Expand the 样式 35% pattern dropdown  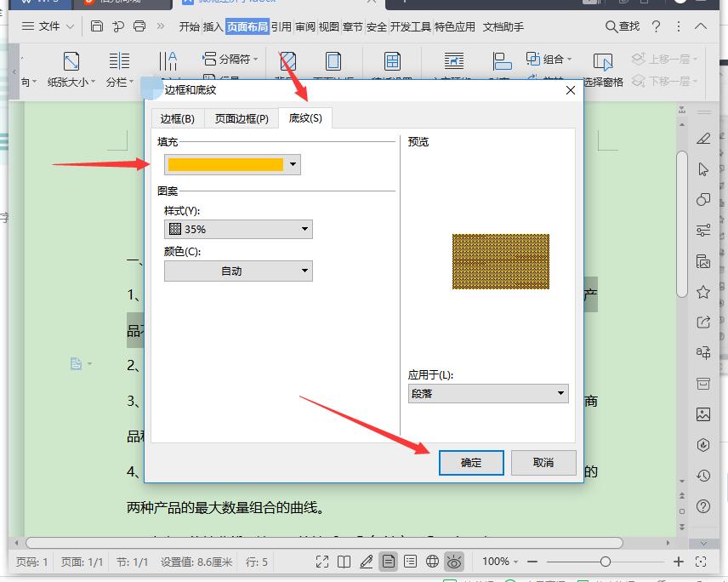tap(239, 229)
